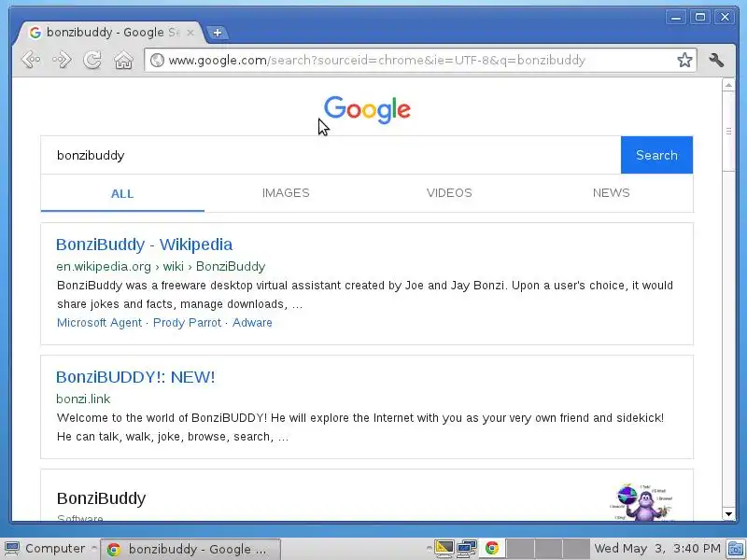Open the Adware sublink
The image size is (747, 560).
[252, 322]
